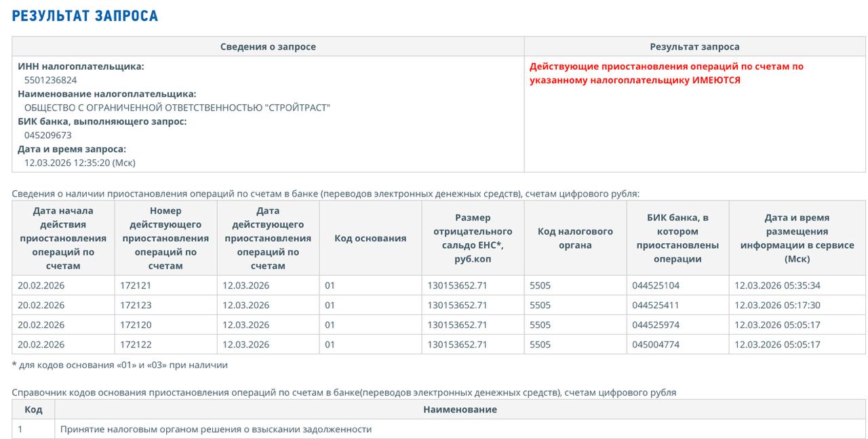Click suspension number 172122 in the table
The width and height of the screenshot is (868, 439).
pyautogui.click(x=136, y=344)
